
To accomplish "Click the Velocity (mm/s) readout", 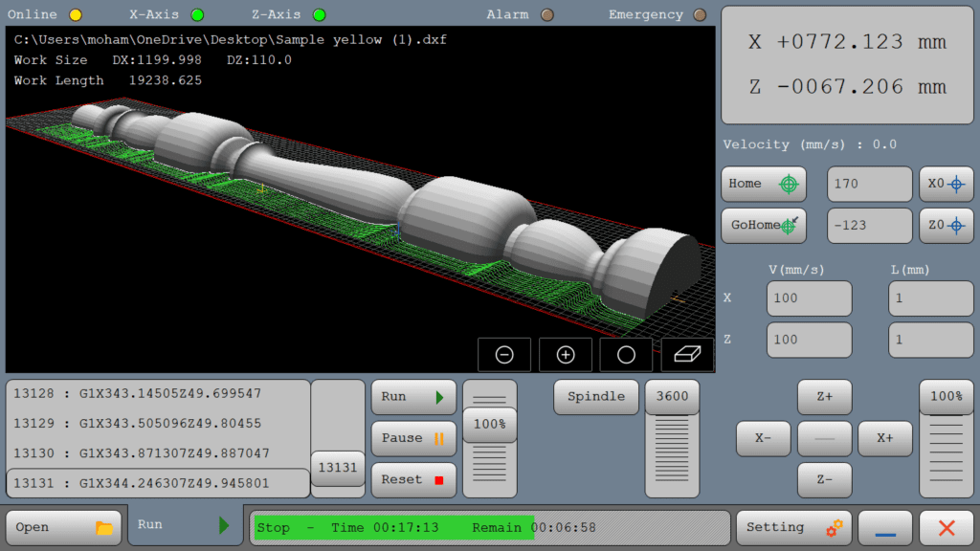I will (810, 145).
